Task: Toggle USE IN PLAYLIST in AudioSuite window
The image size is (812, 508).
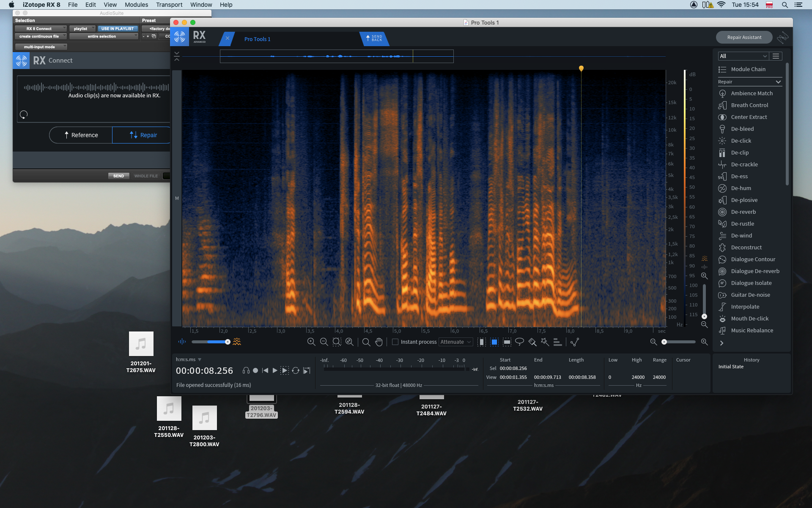Action: 118,29
